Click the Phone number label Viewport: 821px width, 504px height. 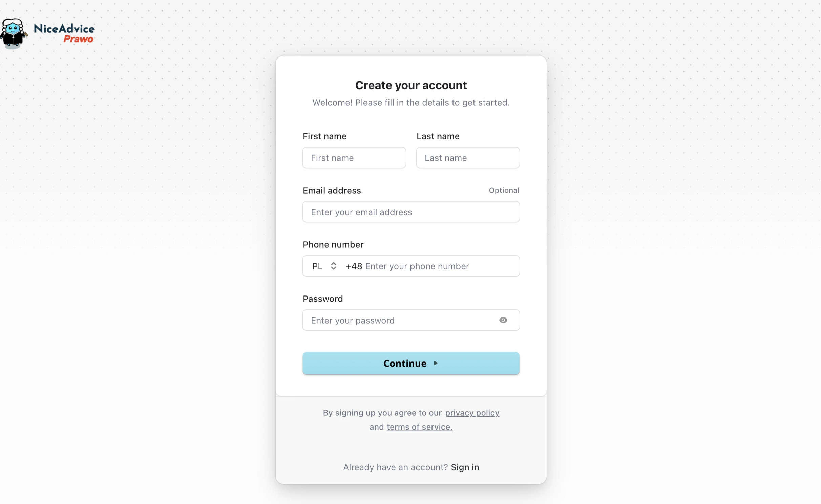[x=333, y=245]
